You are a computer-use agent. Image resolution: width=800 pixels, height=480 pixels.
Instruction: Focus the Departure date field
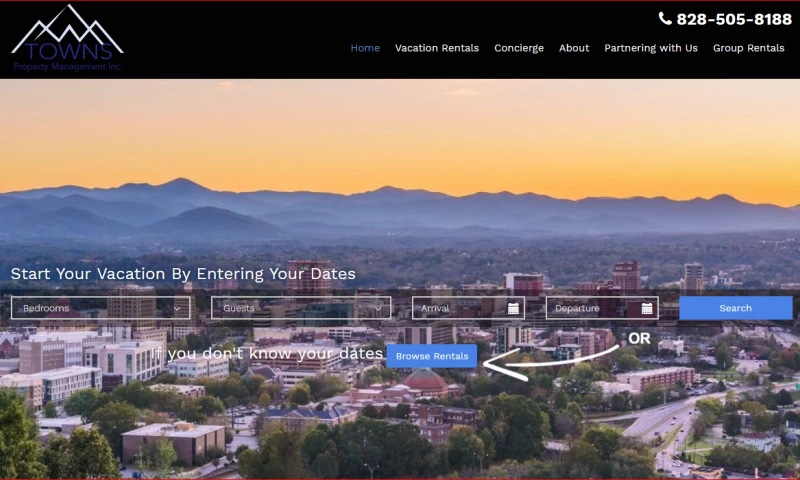(x=602, y=308)
